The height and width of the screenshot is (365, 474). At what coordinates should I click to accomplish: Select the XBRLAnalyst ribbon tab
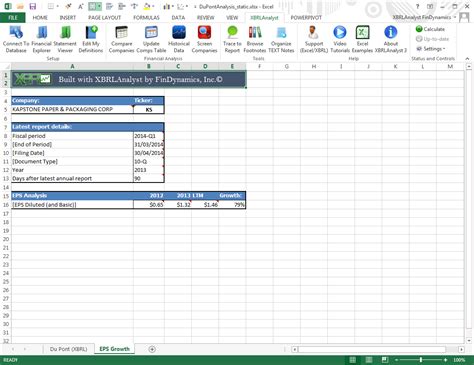click(x=264, y=18)
